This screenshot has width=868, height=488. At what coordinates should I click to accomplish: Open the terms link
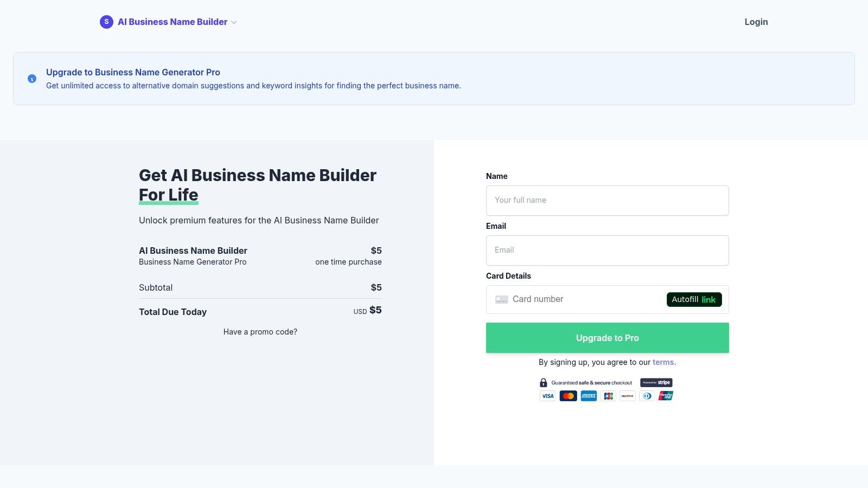664,362
